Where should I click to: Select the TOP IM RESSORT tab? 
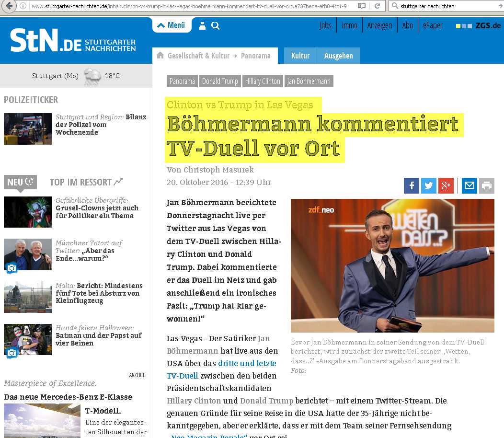coord(86,182)
